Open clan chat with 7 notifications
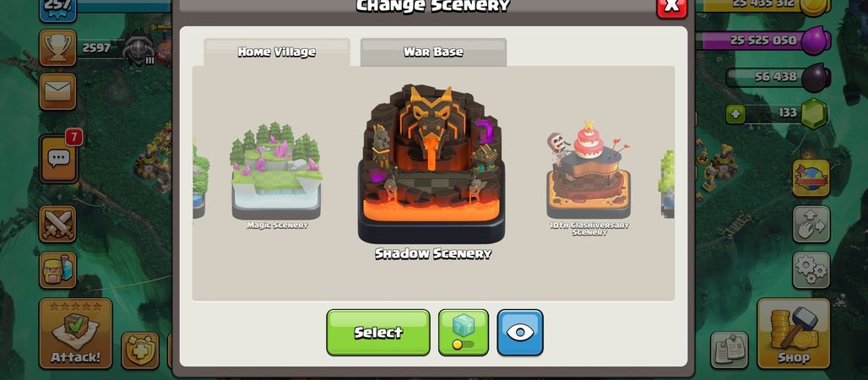This screenshot has width=868, height=380. 58,159
